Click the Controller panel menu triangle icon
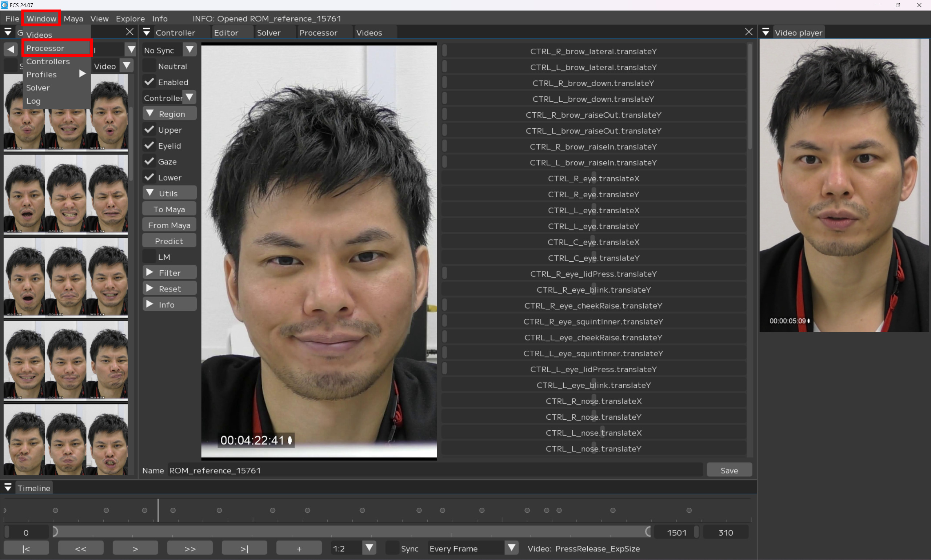Screen dimensions: 931x560 coord(147,32)
